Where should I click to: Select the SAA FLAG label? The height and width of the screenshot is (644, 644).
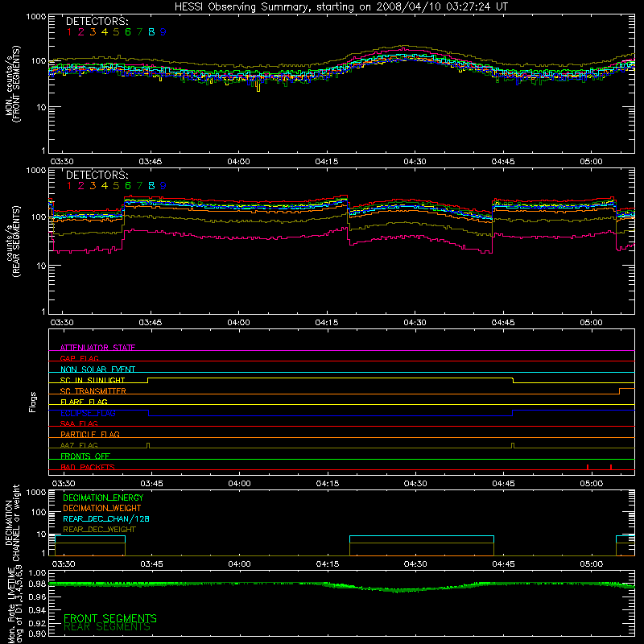[79, 423]
